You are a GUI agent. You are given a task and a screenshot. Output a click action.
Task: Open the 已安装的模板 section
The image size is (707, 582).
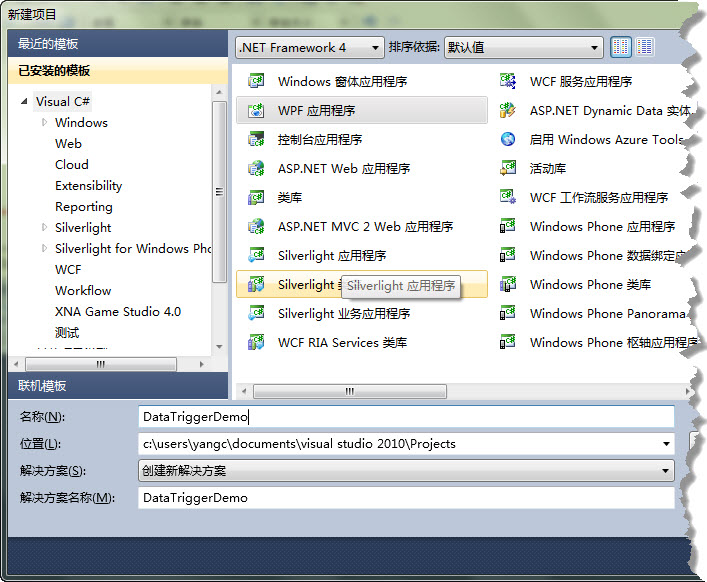click(x=118, y=71)
